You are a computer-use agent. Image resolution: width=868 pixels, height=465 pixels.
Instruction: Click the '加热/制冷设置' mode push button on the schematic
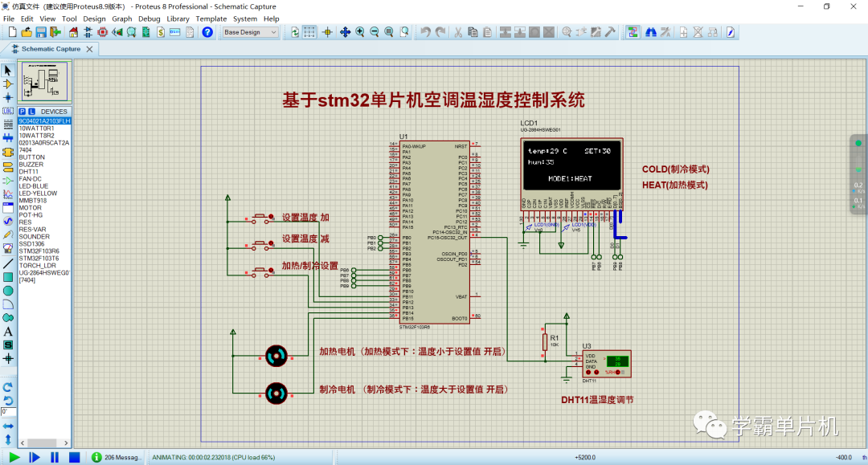262,271
